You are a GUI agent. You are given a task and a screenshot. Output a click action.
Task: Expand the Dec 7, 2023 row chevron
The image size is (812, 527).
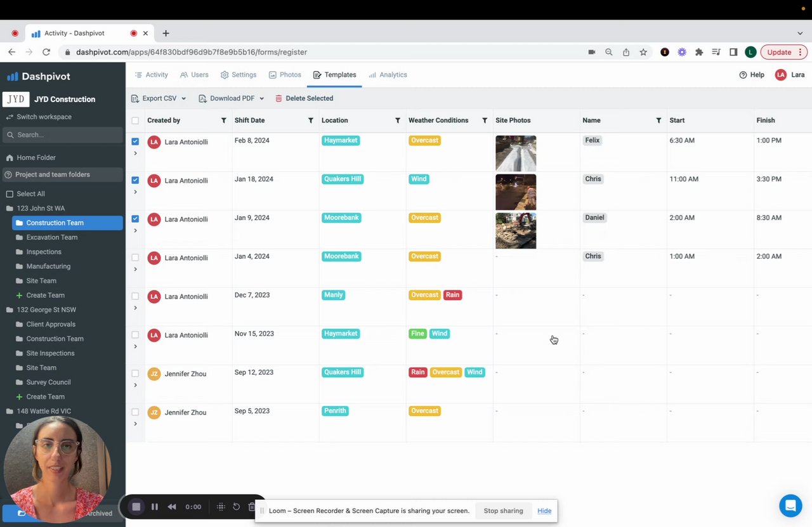[x=135, y=308]
